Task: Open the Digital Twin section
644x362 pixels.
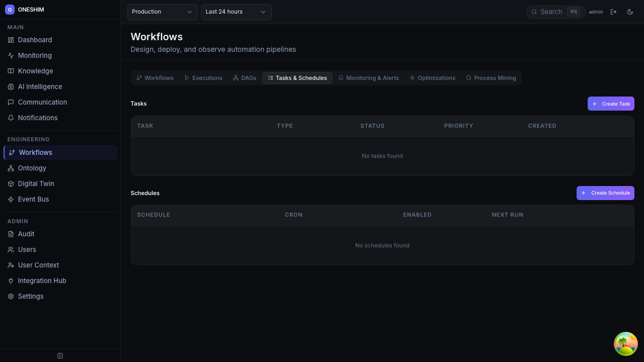Action: click(x=36, y=184)
